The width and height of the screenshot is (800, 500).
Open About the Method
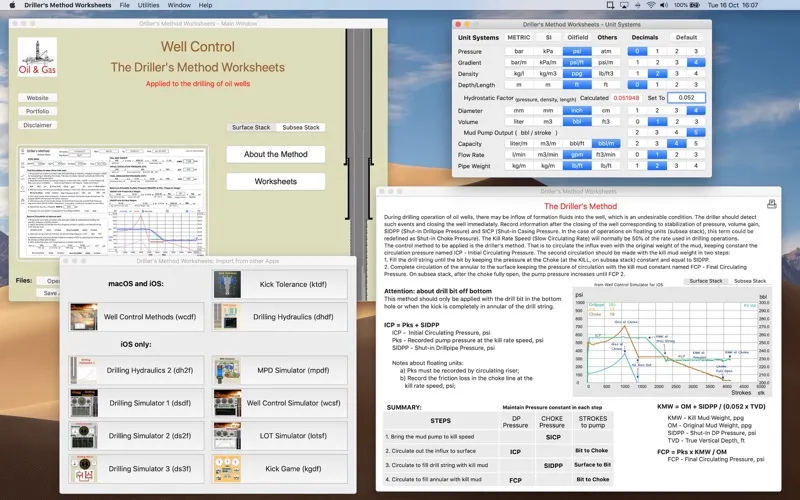coord(276,154)
